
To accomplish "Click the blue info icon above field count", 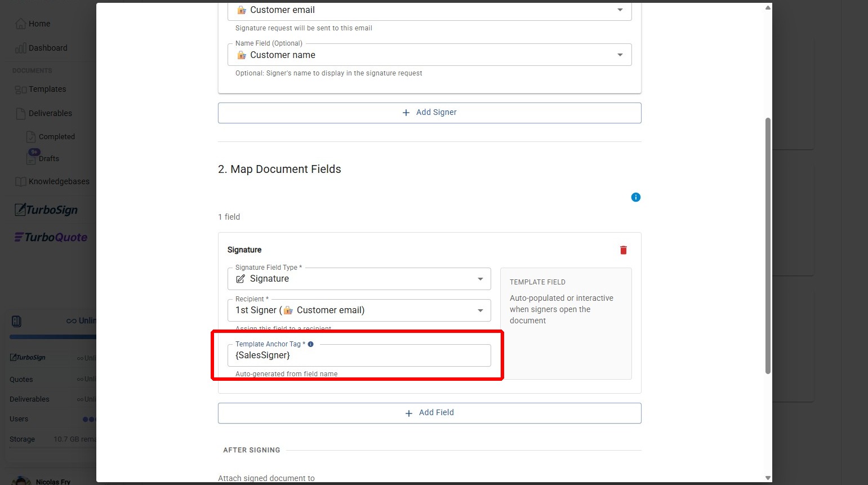I will 635,197.
